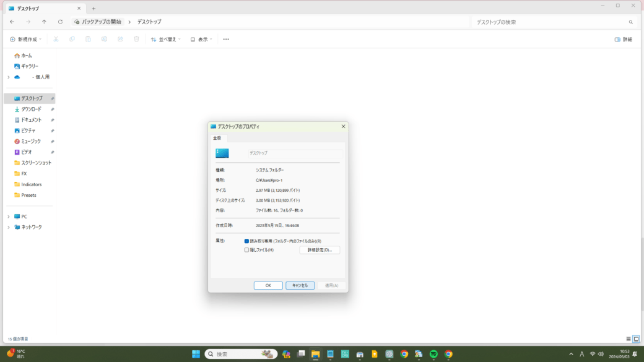The height and width of the screenshot is (362, 644).
Task: Go back with the left arrow
Action: coord(12,22)
